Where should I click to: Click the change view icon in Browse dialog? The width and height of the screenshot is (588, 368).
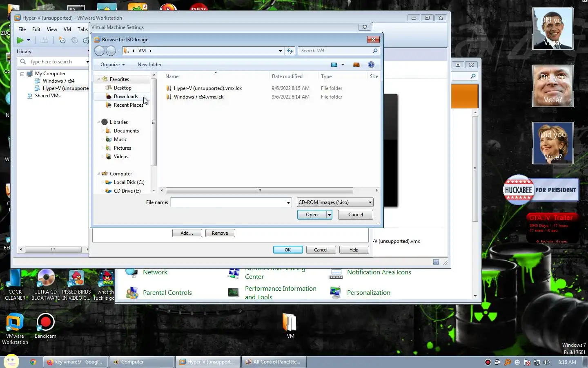[x=334, y=65]
